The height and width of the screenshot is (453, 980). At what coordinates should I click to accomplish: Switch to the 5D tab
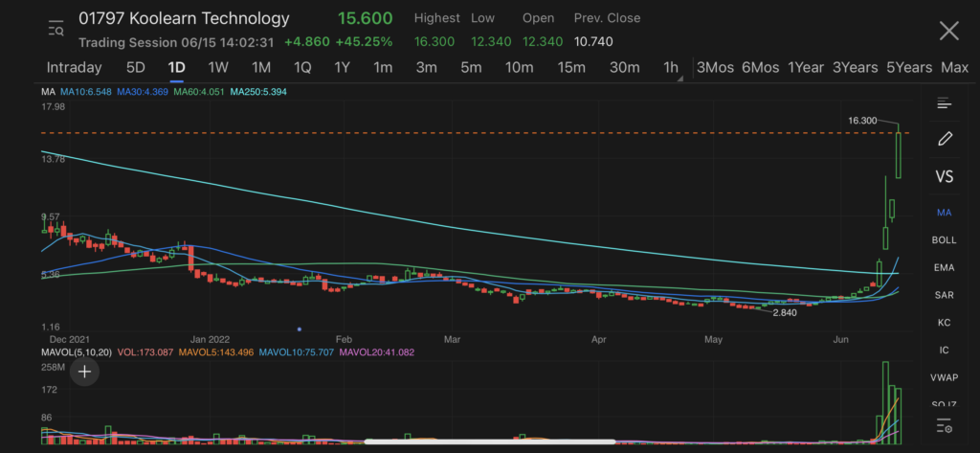[135, 68]
